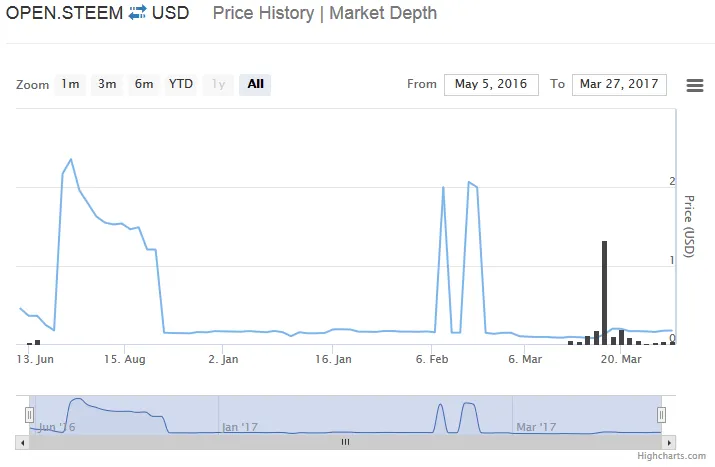
Task: Swap the OPEN.STEEM/USD market pair arrows
Action: (x=137, y=13)
